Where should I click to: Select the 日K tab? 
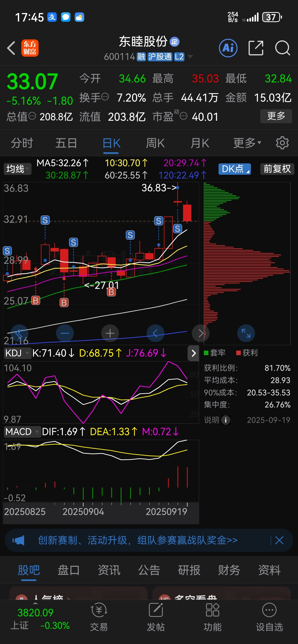111,143
